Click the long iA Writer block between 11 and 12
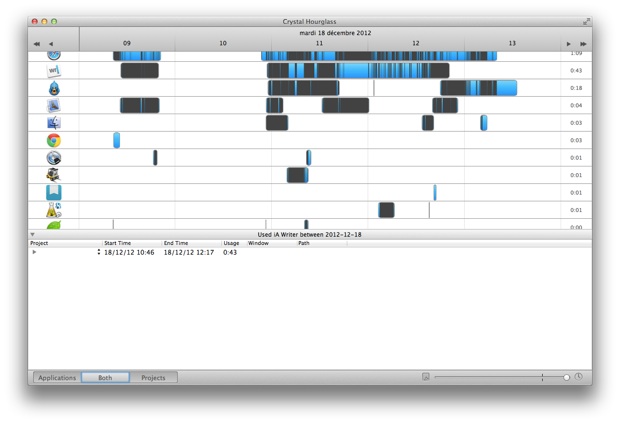Image resolution: width=620 pixels, height=424 pixels. (x=358, y=70)
